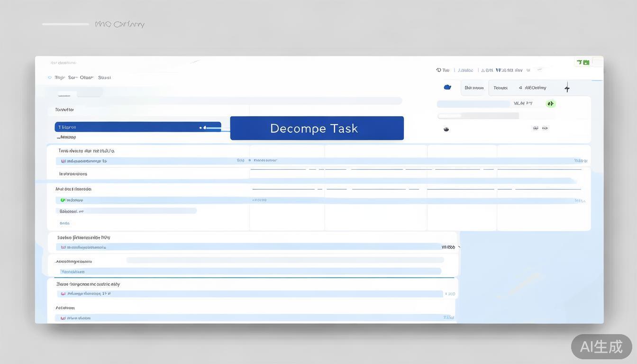This screenshot has height=364, width=637.
Task: Click the small dark bowl icon
Action: click(x=446, y=129)
